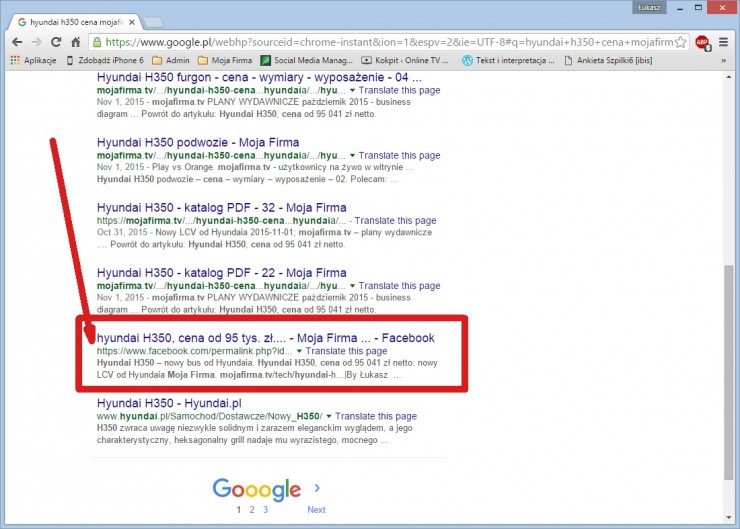Viewport: 740px width, 529px height.
Task: Open the Moja Firma bookmark folder
Action: click(225, 60)
